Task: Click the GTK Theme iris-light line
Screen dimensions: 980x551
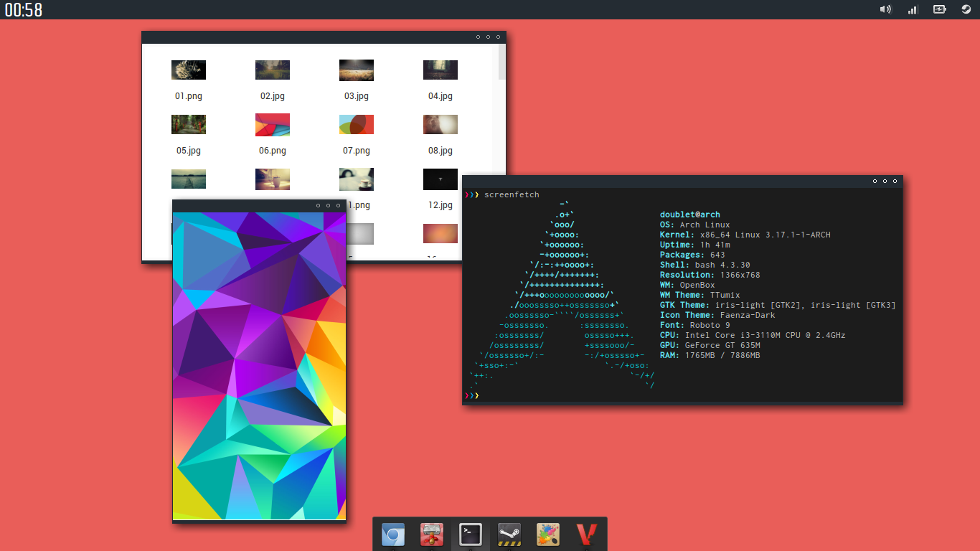Action: click(x=778, y=305)
